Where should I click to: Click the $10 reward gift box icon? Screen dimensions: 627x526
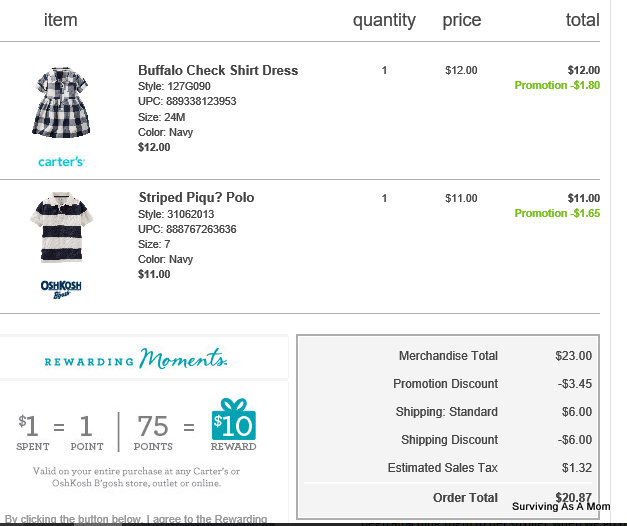(234, 419)
